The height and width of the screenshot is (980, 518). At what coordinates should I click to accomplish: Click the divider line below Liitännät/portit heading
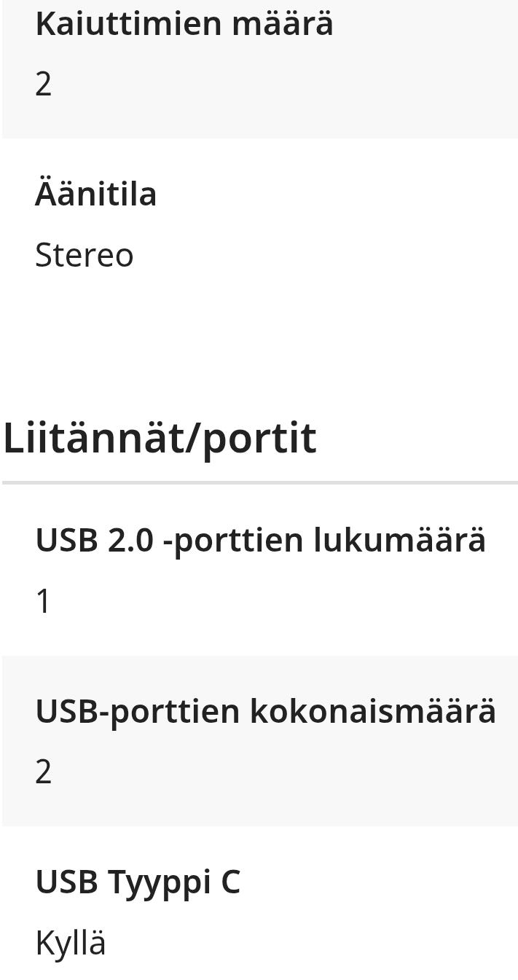coord(259,482)
